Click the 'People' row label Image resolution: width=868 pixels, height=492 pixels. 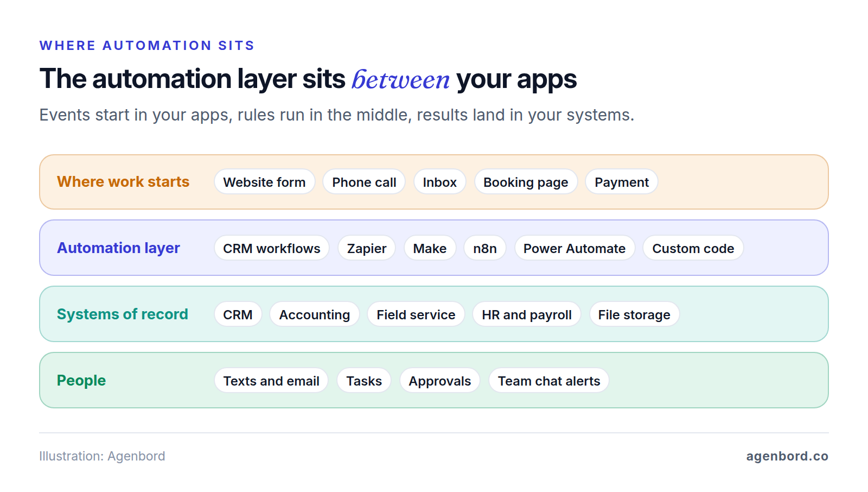(x=81, y=380)
